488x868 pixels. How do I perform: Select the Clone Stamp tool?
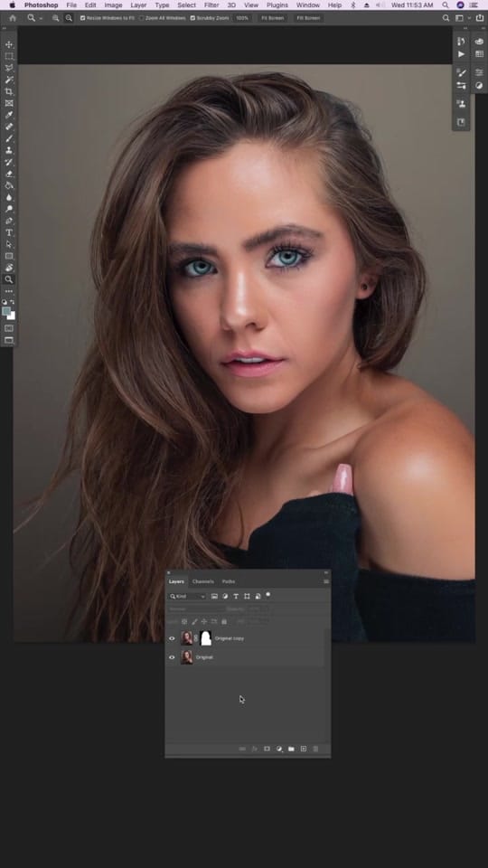pos(9,150)
